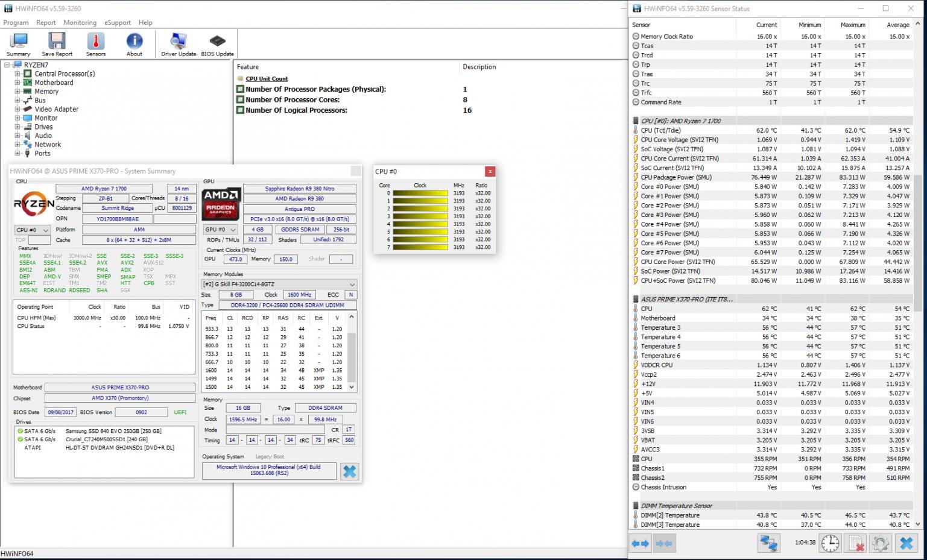Image resolution: width=927 pixels, height=560 pixels.
Task: Open the GPU #0 selector dropdown
Action: 221,230
